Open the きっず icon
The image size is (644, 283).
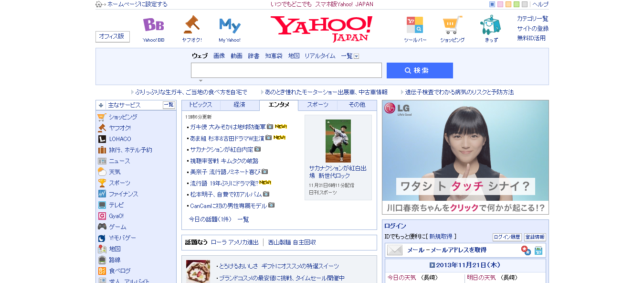pyautogui.click(x=491, y=25)
